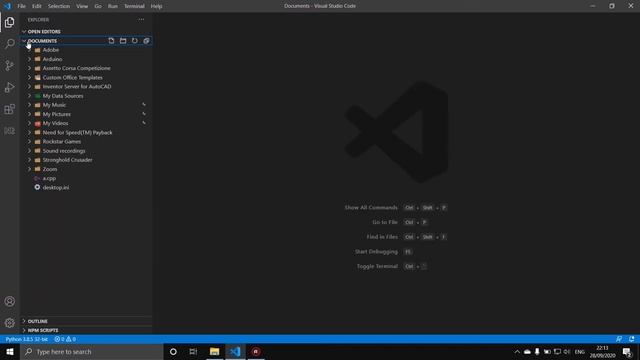Click the Type here to search box
The image size is (640, 360).
(91, 352)
